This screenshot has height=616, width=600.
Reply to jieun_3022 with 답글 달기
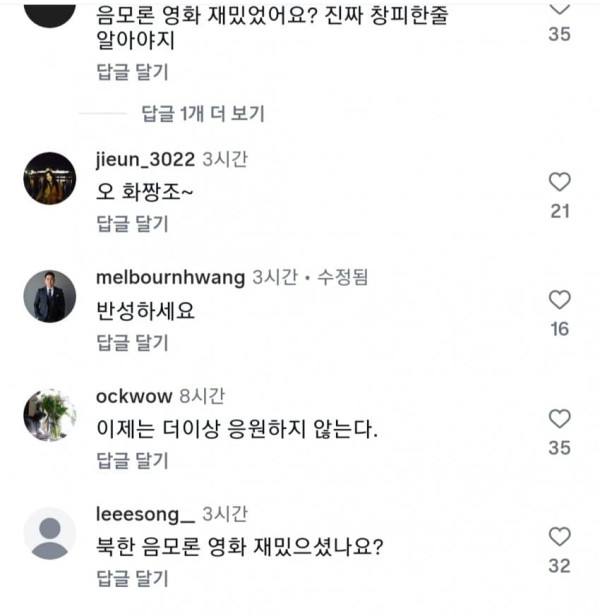[x=132, y=224]
